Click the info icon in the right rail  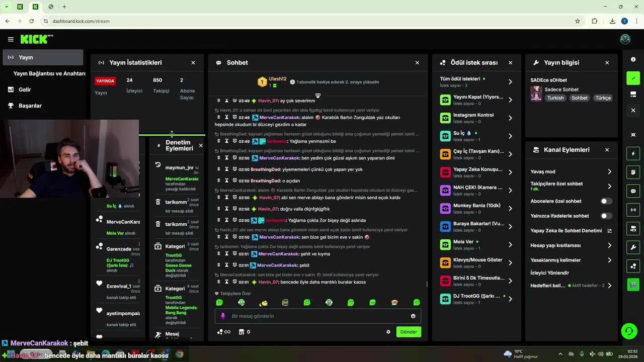coord(633,59)
